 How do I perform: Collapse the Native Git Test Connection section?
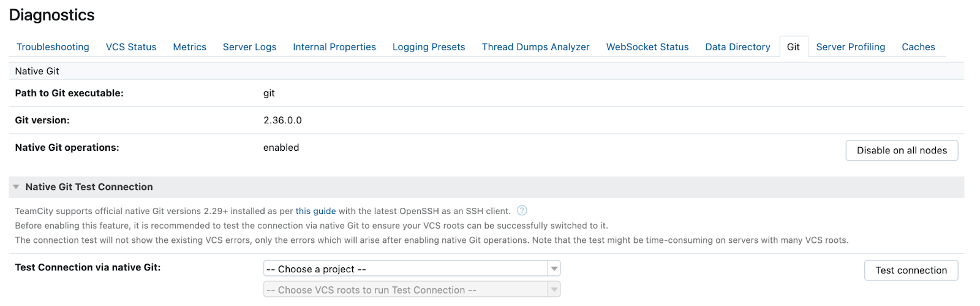16,187
